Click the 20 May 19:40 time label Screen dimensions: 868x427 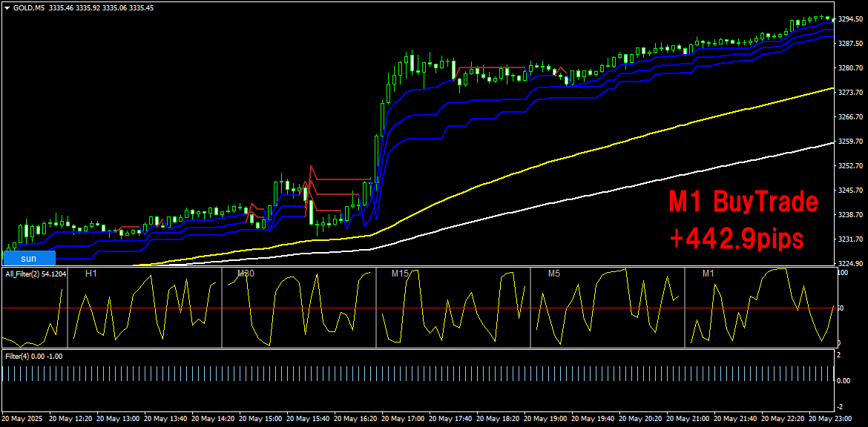point(592,419)
